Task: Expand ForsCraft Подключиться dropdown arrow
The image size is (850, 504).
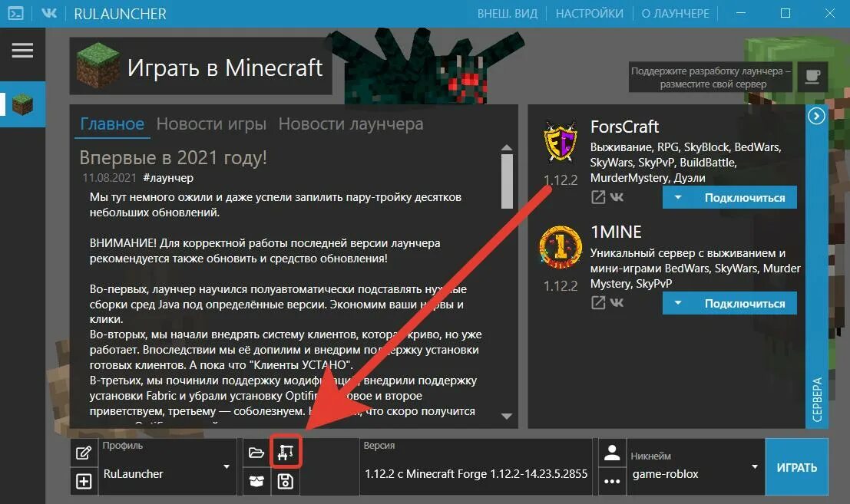Action: point(677,198)
